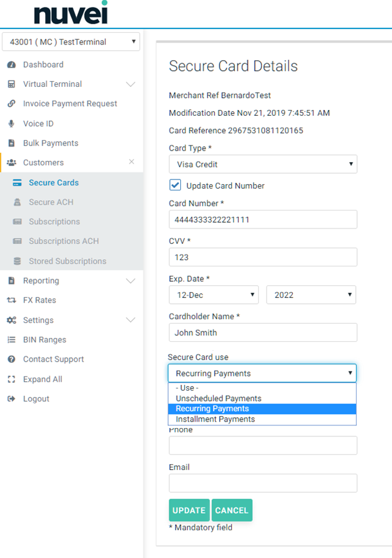The width and height of the screenshot is (392, 558).
Task: Select Installment Payments from the list
Action: point(215,419)
